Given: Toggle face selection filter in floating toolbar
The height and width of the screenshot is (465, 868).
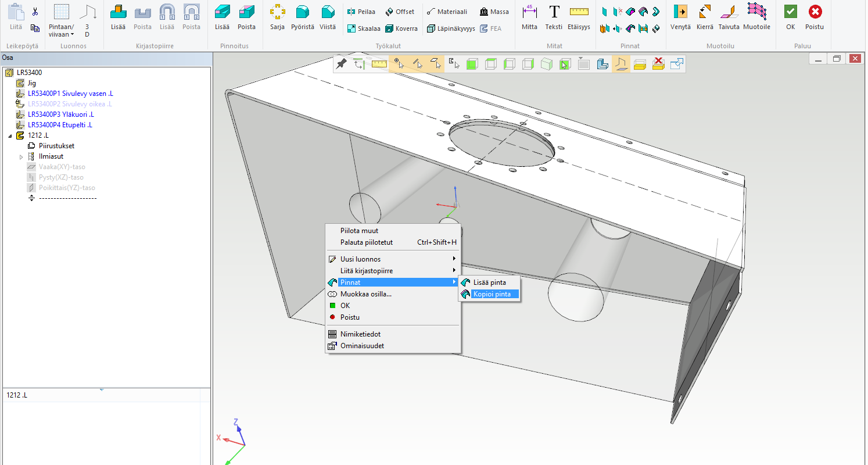Looking at the screenshot, I should [x=435, y=64].
